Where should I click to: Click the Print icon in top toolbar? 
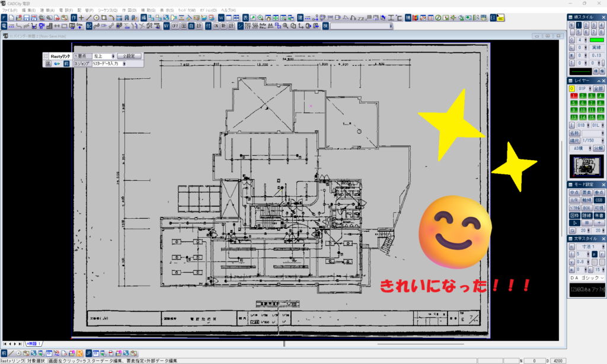[41, 18]
